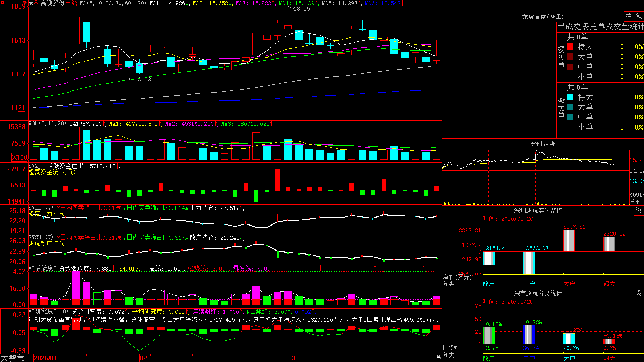644x362 pixels.
Task: Click the 强势线: 3.000 label
Action: coord(209,269)
